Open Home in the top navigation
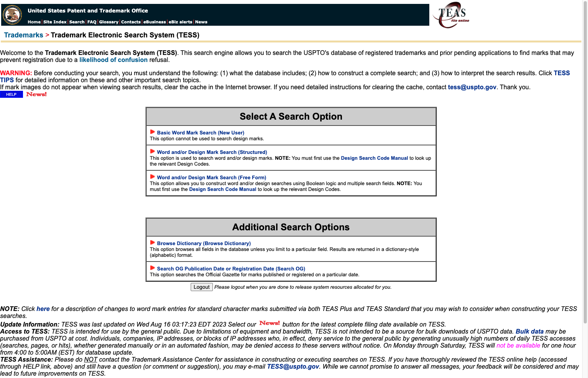The height and width of the screenshot is (378, 588). (34, 22)
